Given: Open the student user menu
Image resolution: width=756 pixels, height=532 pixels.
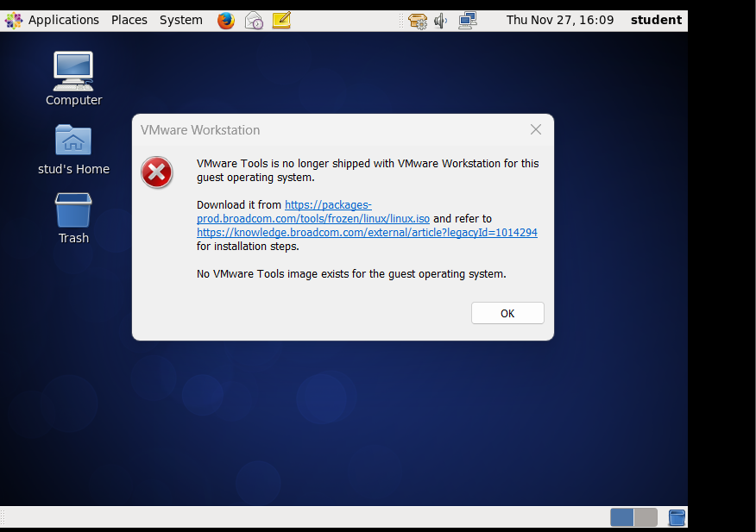Looking at the screenshot, I should click(656, 20).
